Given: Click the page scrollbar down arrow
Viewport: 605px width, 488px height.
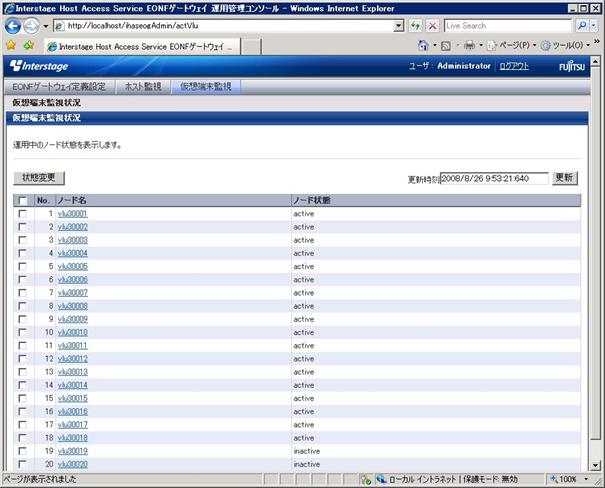Looking at the screenshot, I should point(595,466).
